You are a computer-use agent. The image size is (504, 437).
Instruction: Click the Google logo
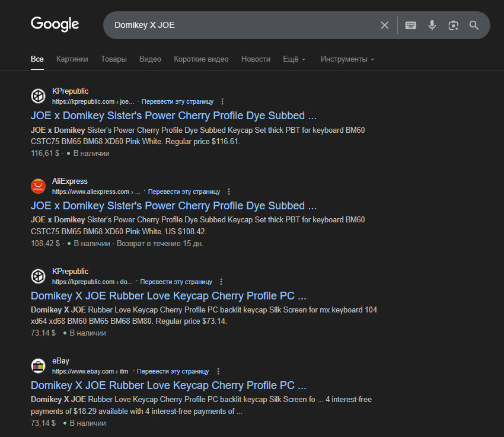tap(55, 24)
